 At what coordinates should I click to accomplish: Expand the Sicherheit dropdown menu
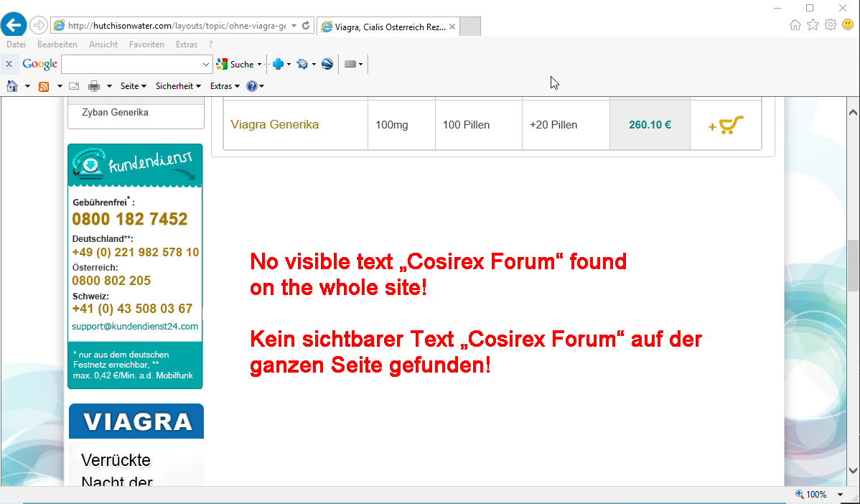click(x=179, y=86)
